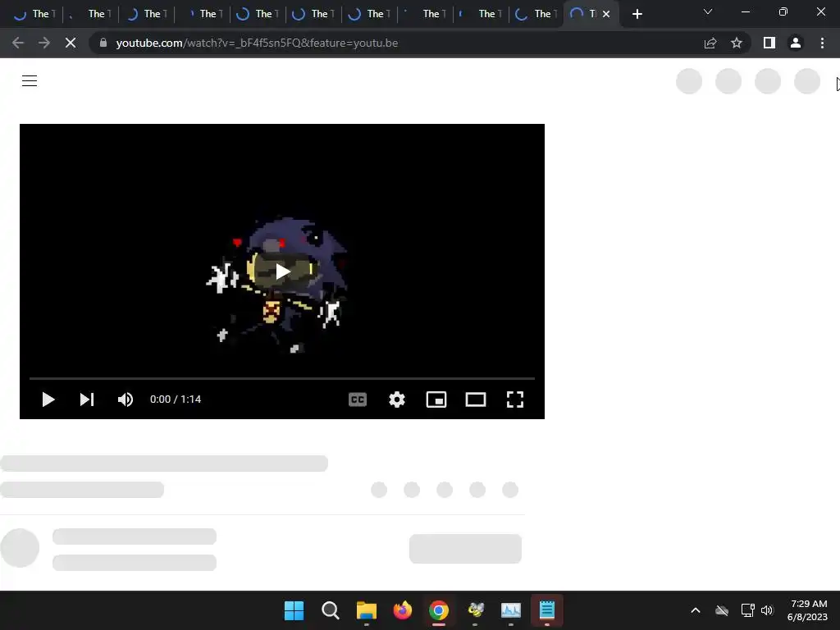Toggle closed captions on the video
Image resolution: width=840 pixels, height=630 pixels.
pos(358,399)
